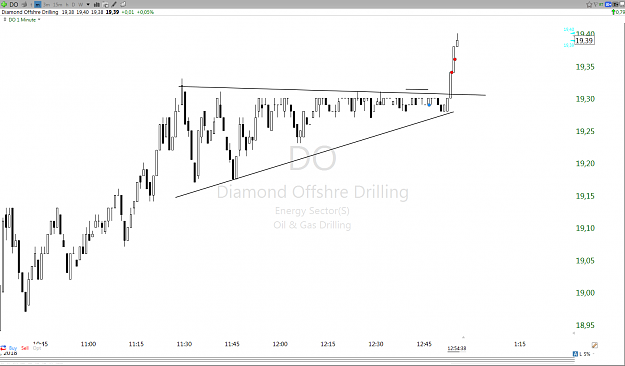Open the timeframe dropdown arrow

pyautogui.click(x=88, y=4)
